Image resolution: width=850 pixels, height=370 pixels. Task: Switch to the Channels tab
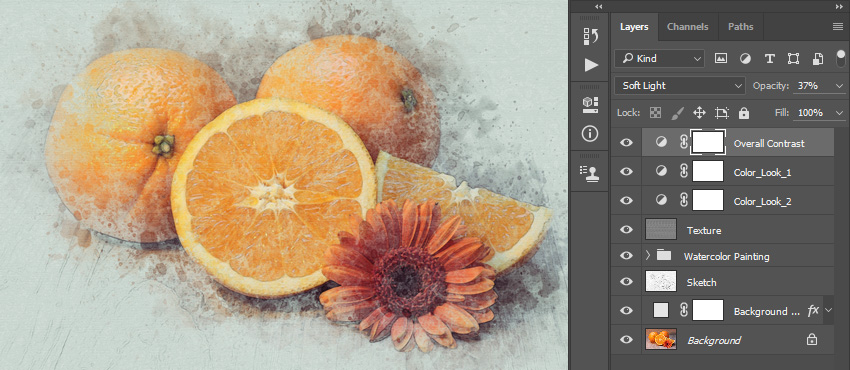(687, 27)
